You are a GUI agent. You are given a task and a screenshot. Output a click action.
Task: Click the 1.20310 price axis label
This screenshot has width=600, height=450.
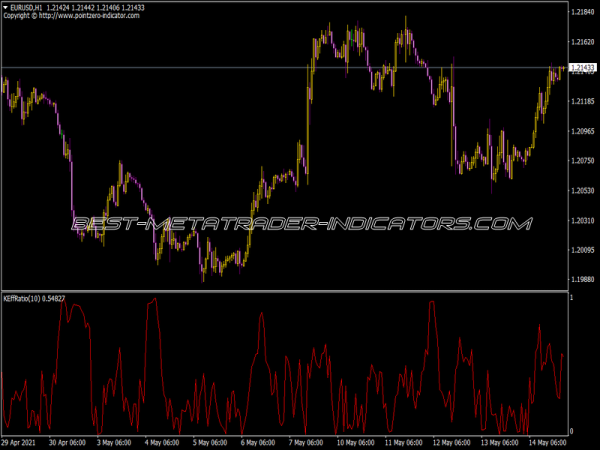coord(582,220)
